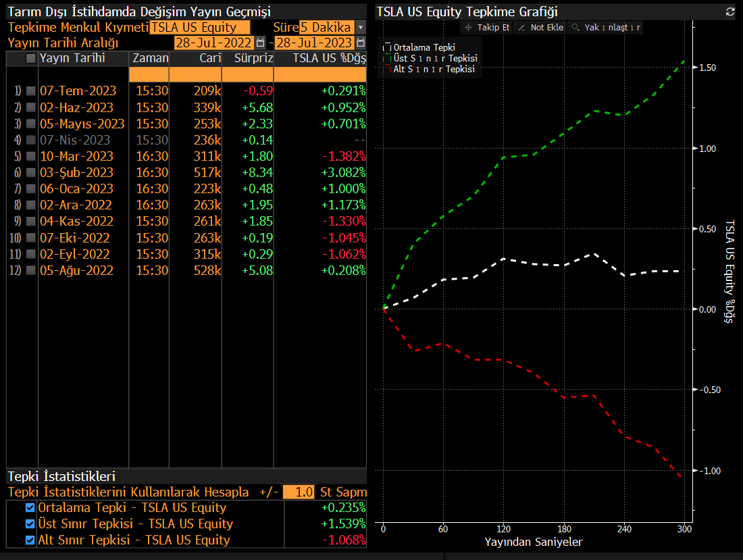Click the start date field 28-Jul-2022
This screenshot has height=560, width=743.
[x=213, y=43]
